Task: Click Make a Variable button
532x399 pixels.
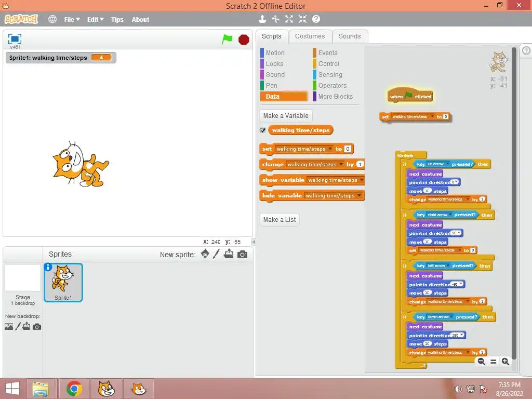Action: click(286, 116)
